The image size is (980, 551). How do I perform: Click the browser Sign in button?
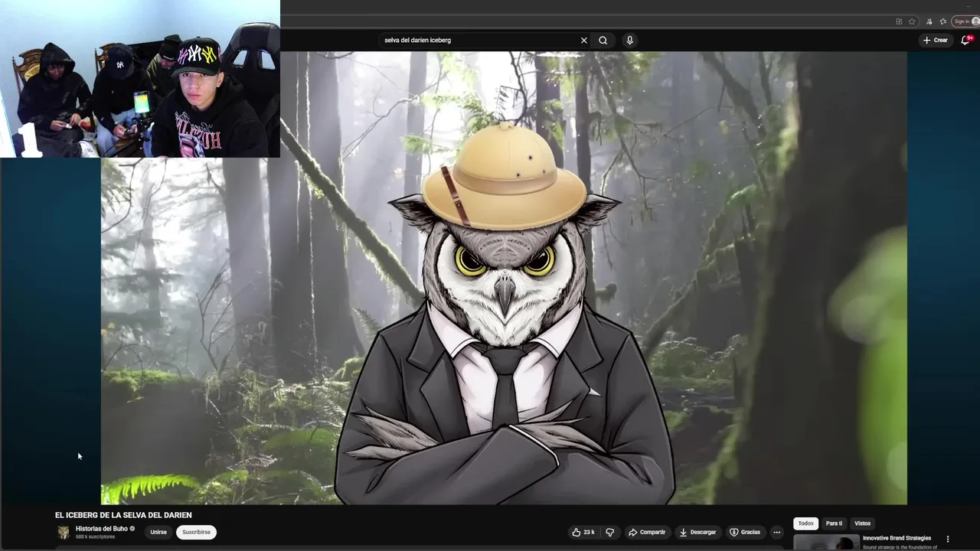966,21
